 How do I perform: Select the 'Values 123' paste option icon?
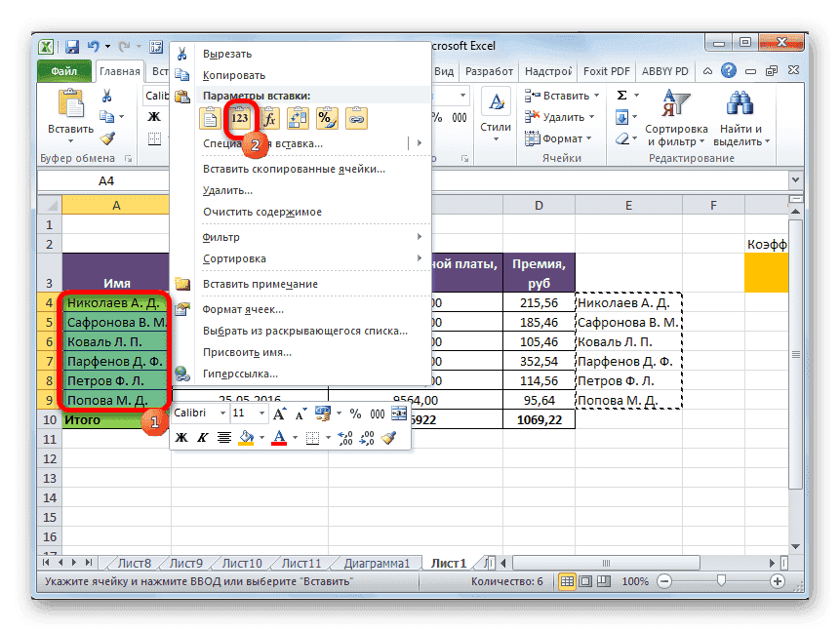point(242,118)
